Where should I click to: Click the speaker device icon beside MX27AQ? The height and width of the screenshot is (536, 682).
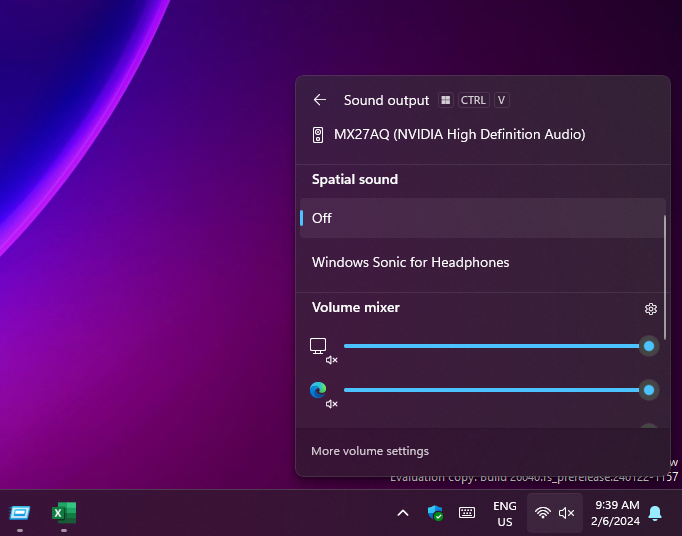[x=318, y=135]
